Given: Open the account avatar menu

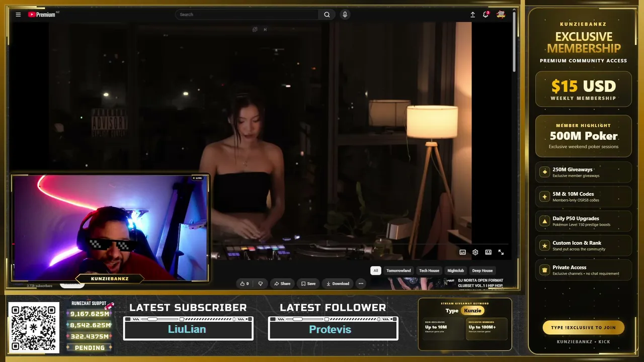Looking at the screenshot, I should point(501,15).
